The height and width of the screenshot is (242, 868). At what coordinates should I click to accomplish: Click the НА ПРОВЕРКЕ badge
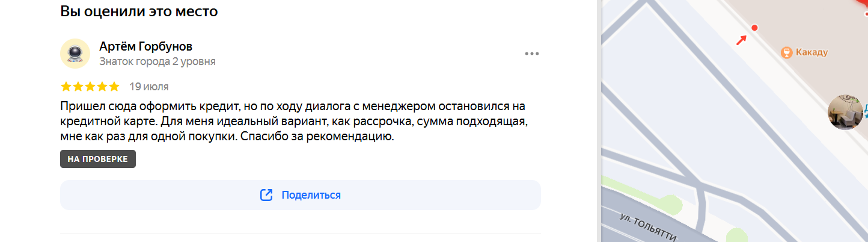[98, 159]
